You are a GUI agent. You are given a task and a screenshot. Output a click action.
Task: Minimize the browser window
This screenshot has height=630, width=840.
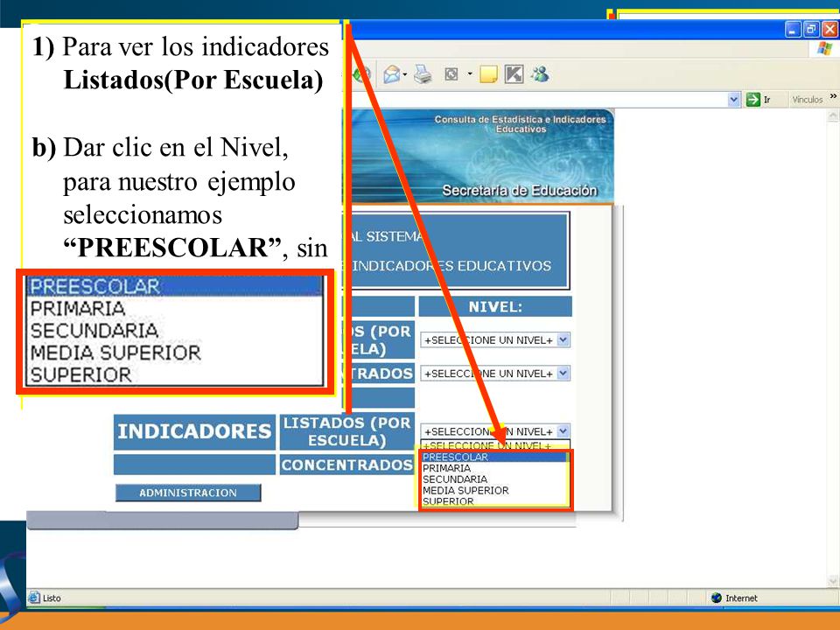[x=793, y=30]
